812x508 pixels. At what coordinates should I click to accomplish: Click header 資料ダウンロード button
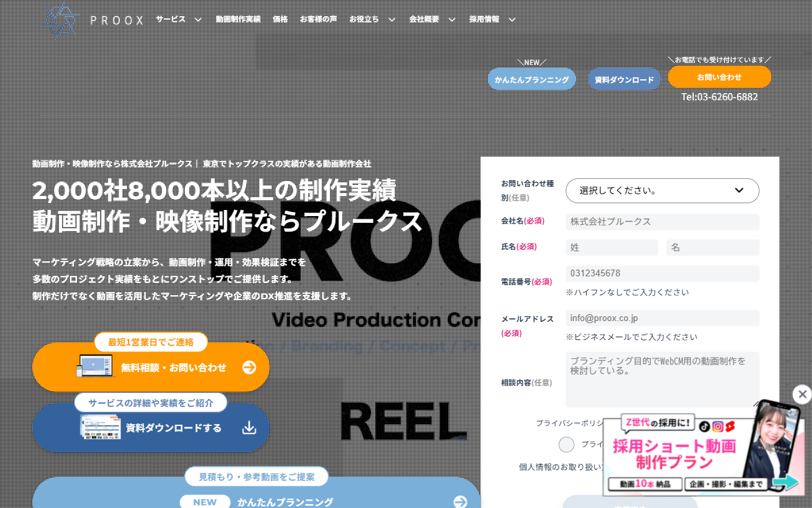[624, 79]
